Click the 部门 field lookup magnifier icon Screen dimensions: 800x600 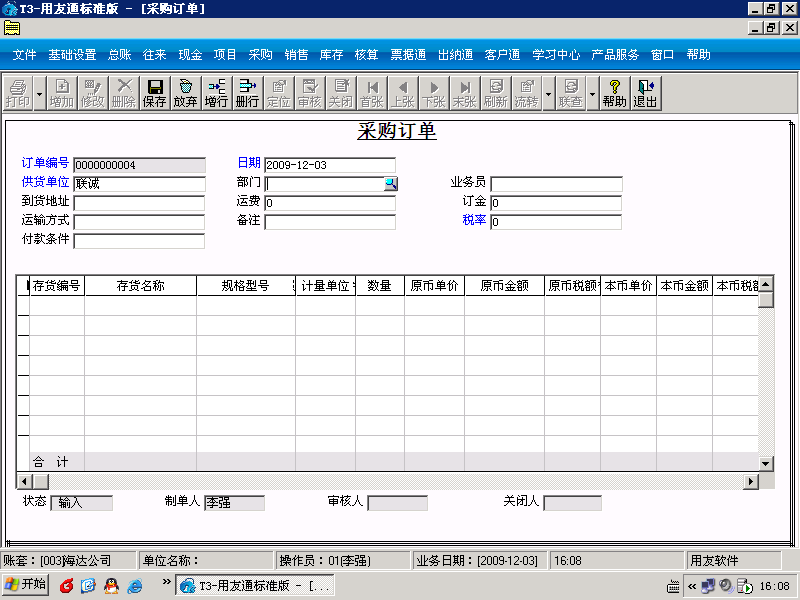tap(390, 184)
